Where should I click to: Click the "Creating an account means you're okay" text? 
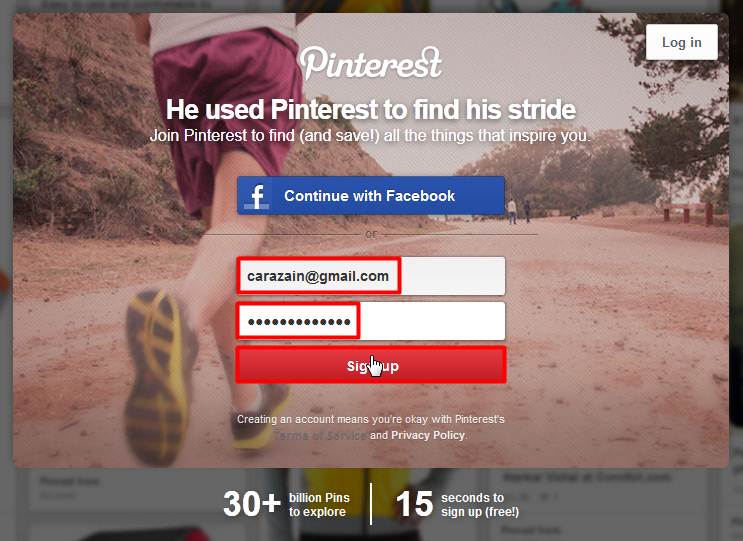[371, 419]
